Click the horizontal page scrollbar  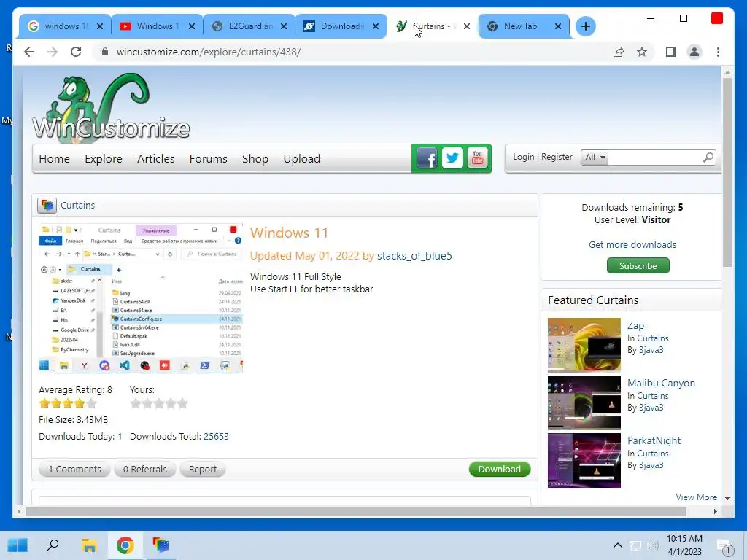tap(356, 511)
